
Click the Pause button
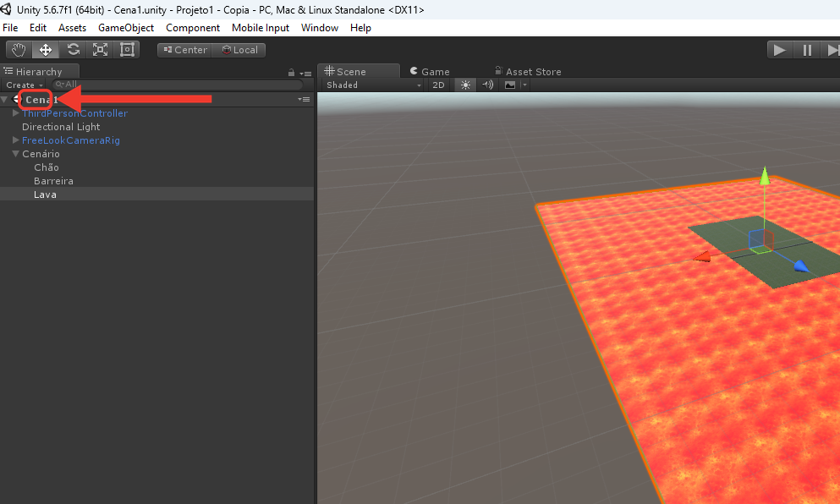pyautogui.click(x=807, y=50)
